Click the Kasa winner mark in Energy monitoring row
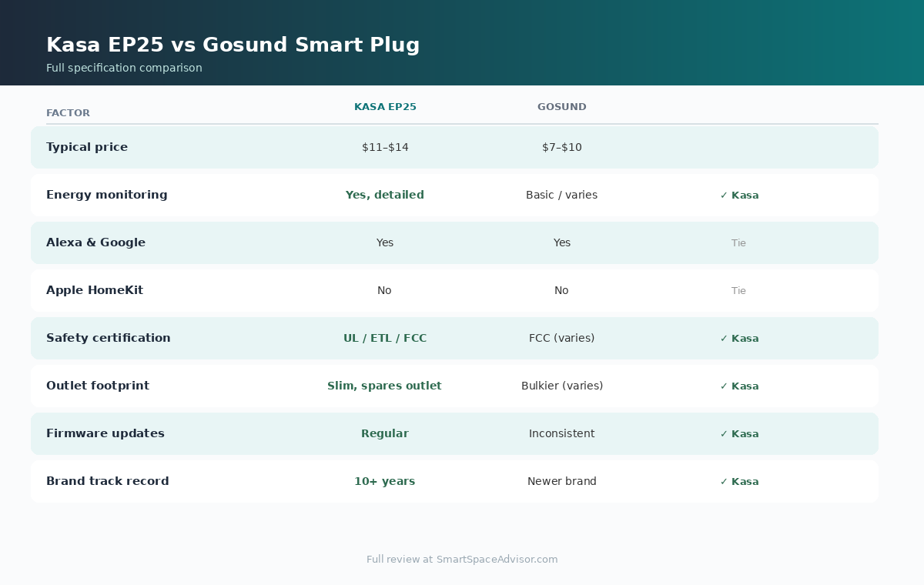The height and width of the screenshot is (585, 924). tap(739, 196)
